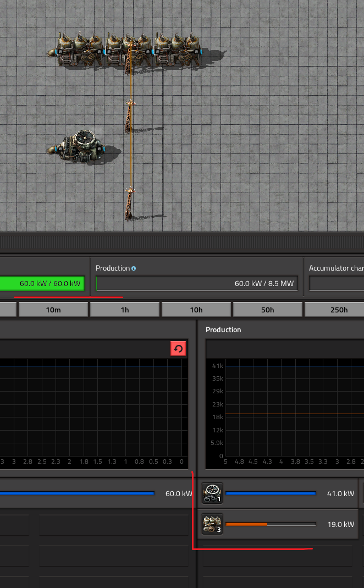364x588 pixels.
Task: Click the 18k axis label on Production graph
Action: [x=218, y=417]
